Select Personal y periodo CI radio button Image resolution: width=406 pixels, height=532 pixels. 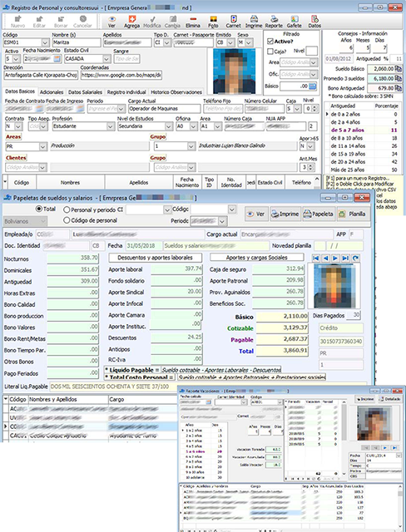67,210
